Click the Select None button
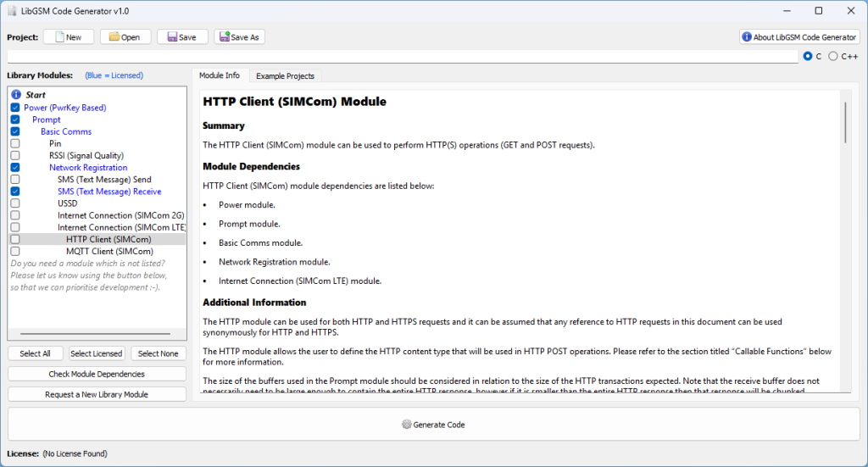 coord(159,353)
